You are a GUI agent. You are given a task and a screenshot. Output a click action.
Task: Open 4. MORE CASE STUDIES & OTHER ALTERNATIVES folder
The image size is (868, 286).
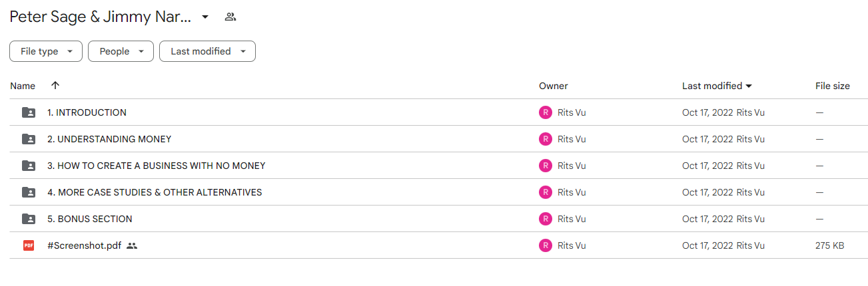[x=155, y=192]
